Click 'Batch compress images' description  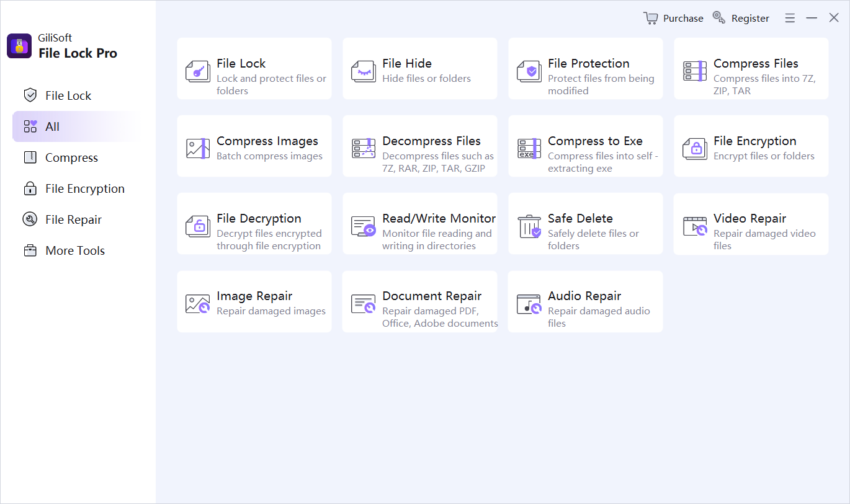click(x=269, y=156)
